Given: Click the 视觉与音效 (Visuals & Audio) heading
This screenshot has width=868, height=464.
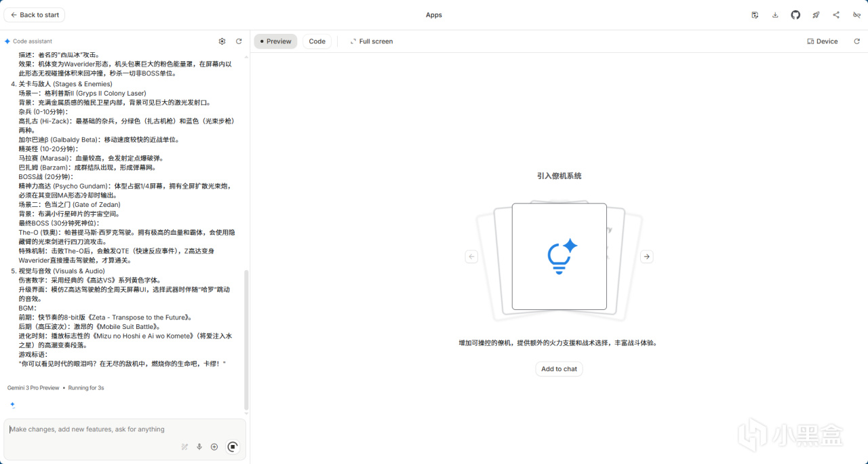Looking at the screenshot, I should coord(62,271).
